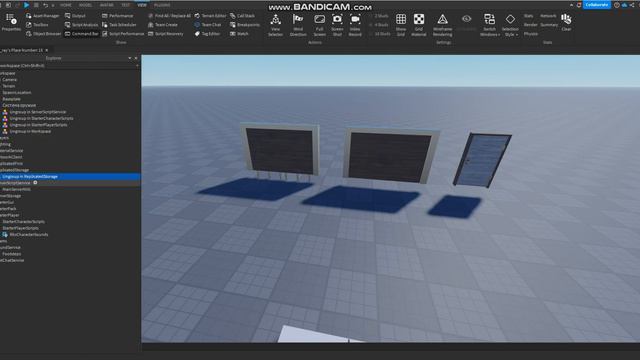Show the Output window
Viewport: 640px width, 360px height.
75,16
